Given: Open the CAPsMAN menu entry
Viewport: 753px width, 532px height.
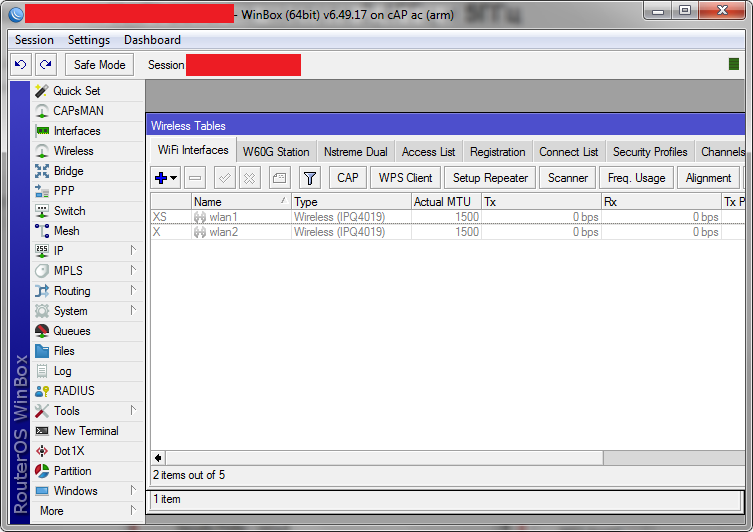Looking at the screenshot, I should [x=88, y=111].
